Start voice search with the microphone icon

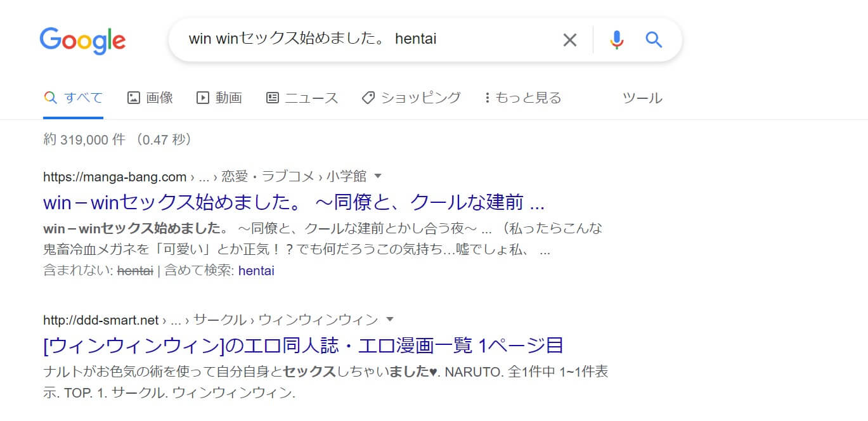616,40
